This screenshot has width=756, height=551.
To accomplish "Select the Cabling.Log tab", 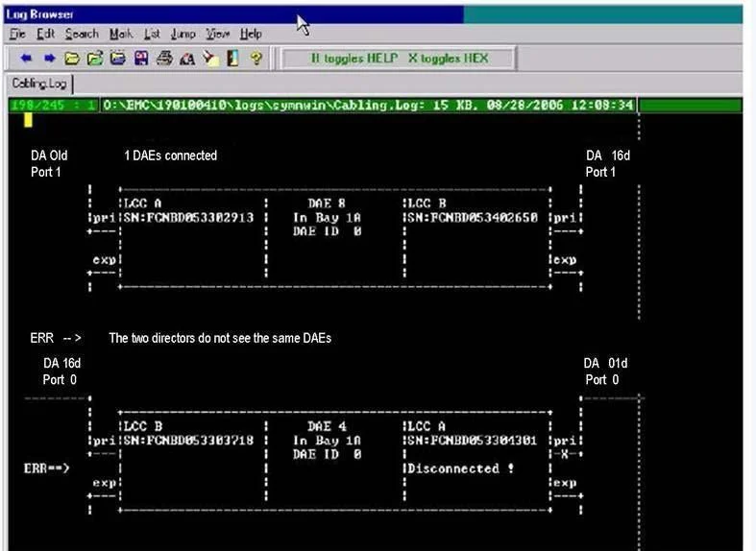I will 39,84.
